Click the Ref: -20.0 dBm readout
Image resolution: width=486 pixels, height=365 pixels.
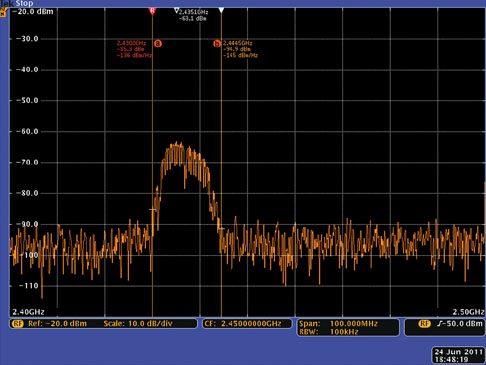tap(57, 324)
